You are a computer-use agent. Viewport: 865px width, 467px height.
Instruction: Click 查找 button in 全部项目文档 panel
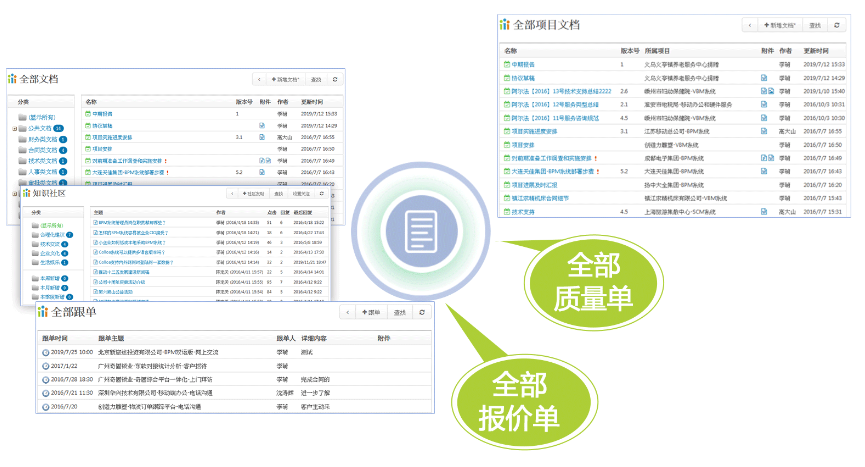(x=813, y=24)
